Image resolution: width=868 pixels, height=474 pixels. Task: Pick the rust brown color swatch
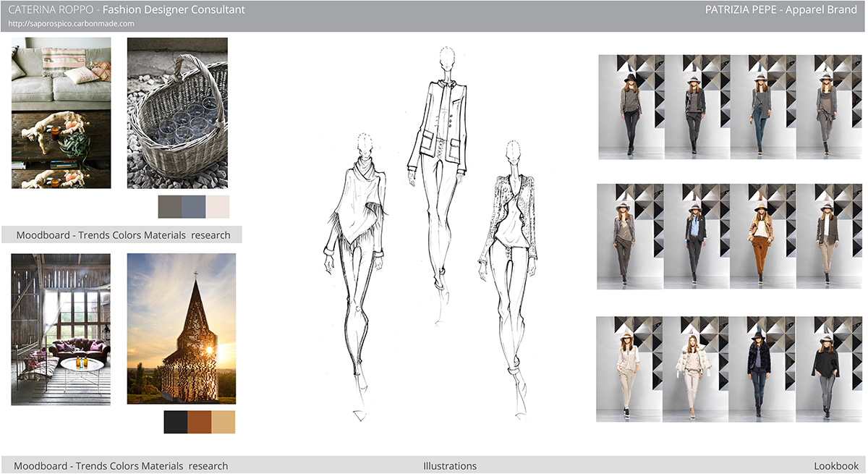click(200, 422)
